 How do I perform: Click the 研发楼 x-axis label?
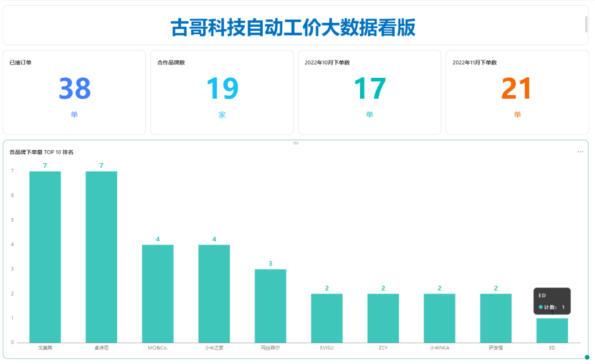(x=496, y=348)
